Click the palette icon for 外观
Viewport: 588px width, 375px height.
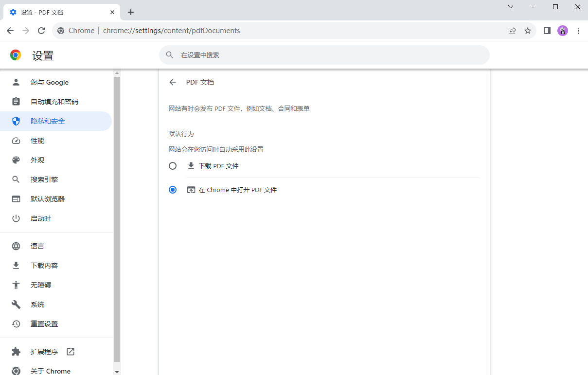tap(16, 160)
